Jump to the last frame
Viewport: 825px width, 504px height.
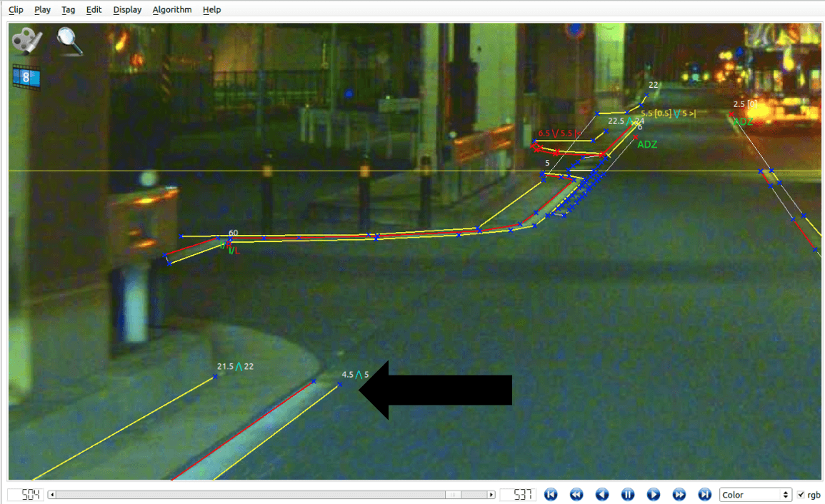pyautogui.click(x=704, y=495)
